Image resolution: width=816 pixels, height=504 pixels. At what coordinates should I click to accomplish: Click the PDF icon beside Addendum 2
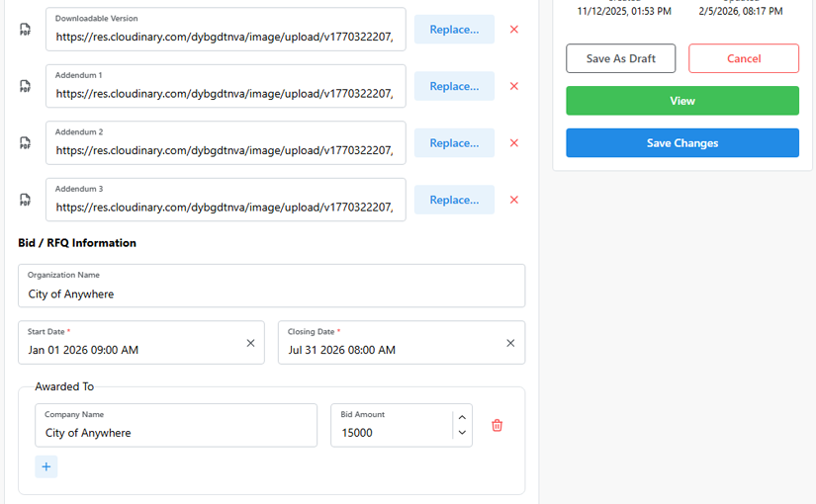click(25, 143)
